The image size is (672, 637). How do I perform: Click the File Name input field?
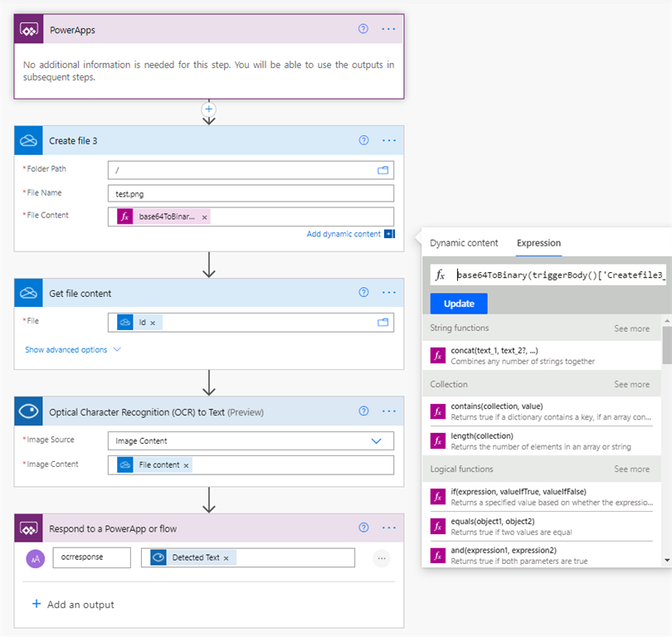click(x=251, y=193)
